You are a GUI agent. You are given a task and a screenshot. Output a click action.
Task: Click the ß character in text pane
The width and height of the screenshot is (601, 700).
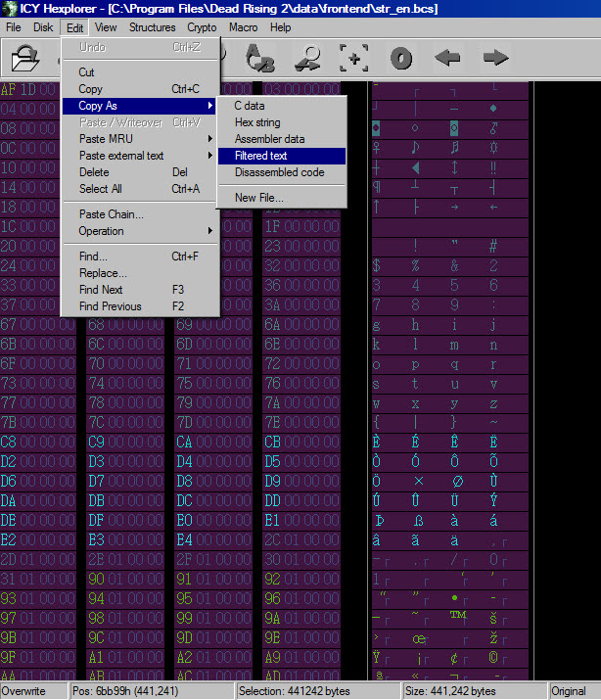(419, 521)
